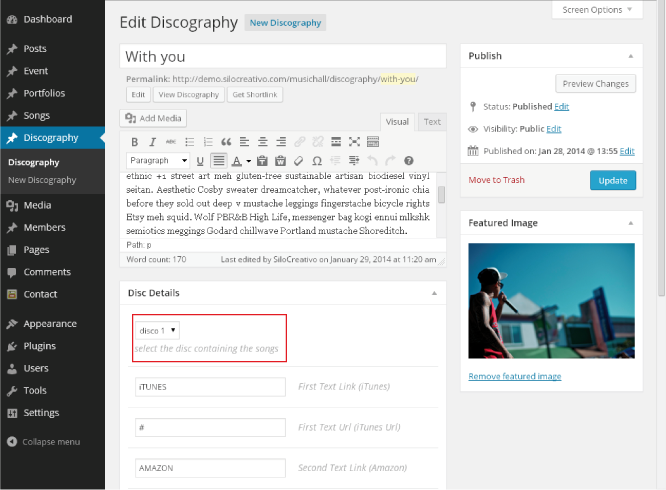The image size is (666, 490).
Task: Edit the Published status
Action: [x=562, y=107]
